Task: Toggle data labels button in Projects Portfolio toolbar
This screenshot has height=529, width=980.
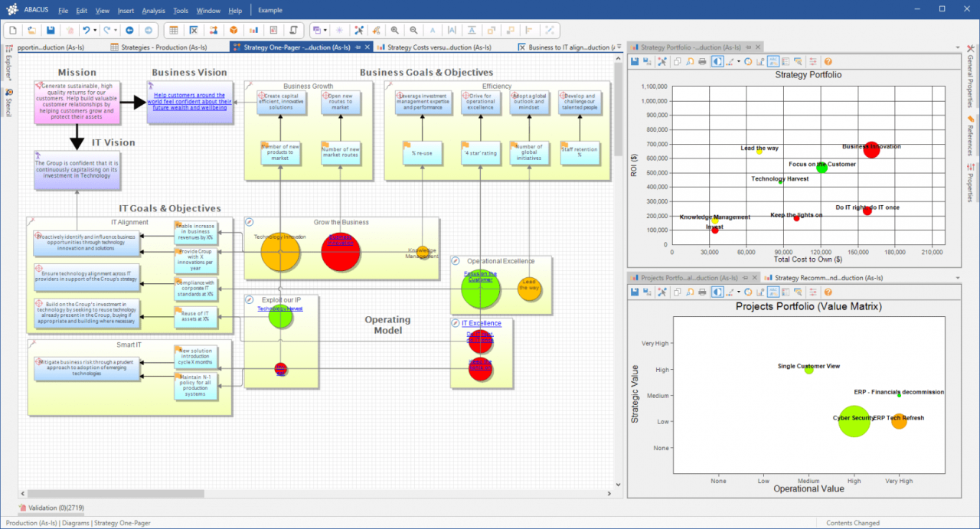Action: [773, 292]
